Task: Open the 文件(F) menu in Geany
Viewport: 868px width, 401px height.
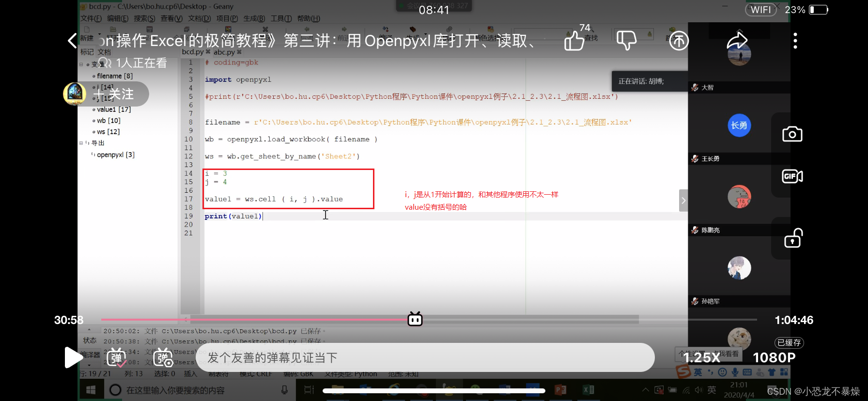Action: click(91, 18)
